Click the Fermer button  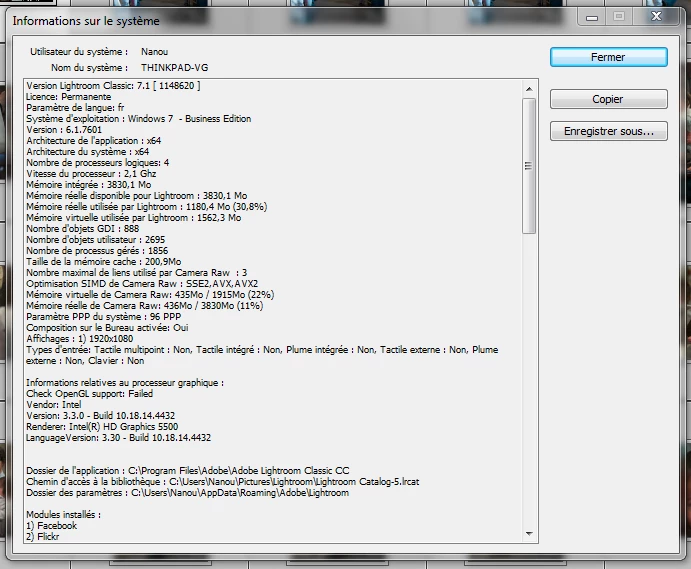(609, 57)
